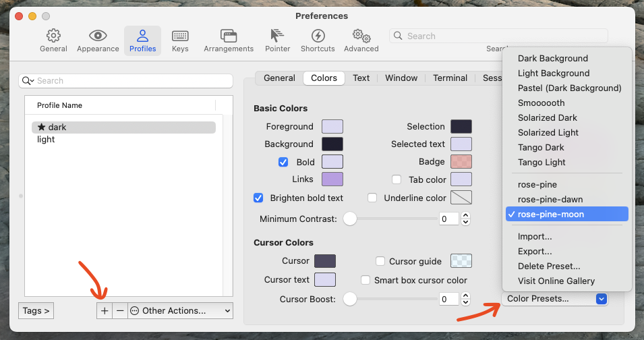Remove selected profile with minus button
The image size is (644, 340).
click(120, 310)
